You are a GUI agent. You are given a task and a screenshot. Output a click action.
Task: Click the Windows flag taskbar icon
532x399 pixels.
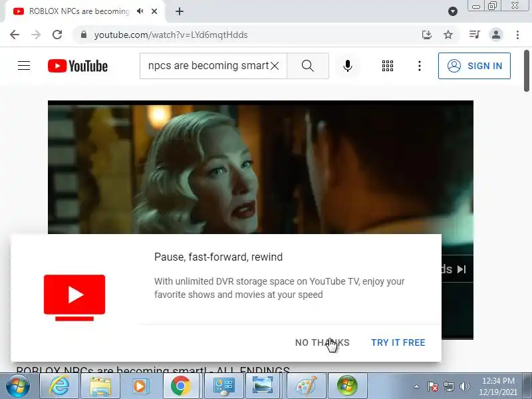click(x=346, y=386)
